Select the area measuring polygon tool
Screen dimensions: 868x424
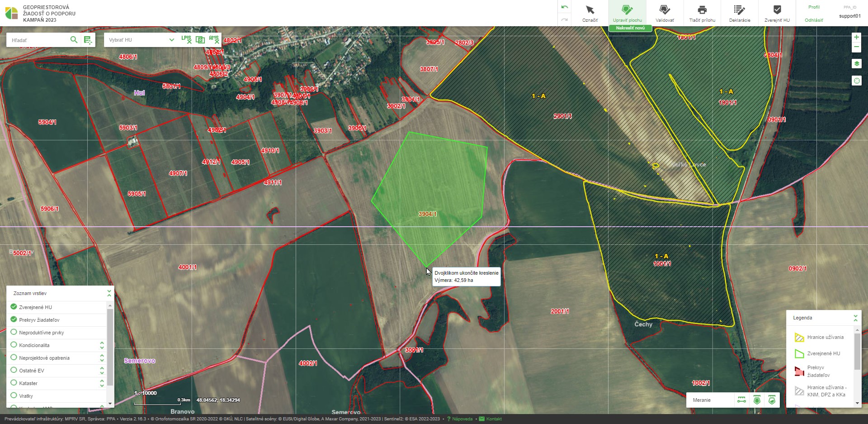click(x=757, y=400)
